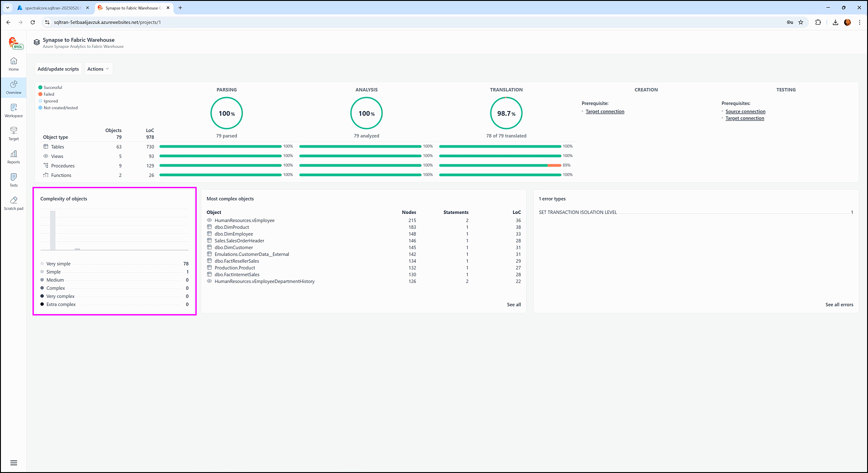Open the browser downloads icon
The image size is (868, 473).
(835, 22)
